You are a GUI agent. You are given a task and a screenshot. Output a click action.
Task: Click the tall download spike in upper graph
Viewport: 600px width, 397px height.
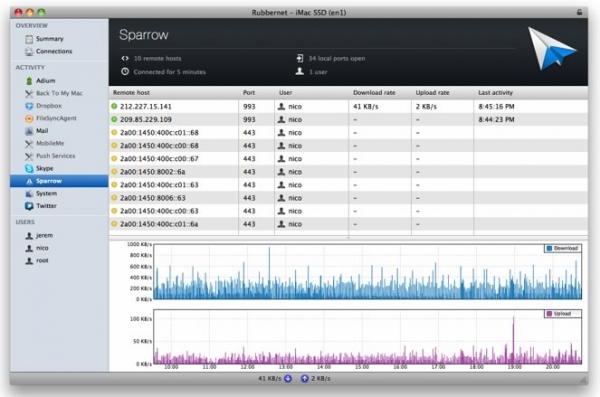269,272
